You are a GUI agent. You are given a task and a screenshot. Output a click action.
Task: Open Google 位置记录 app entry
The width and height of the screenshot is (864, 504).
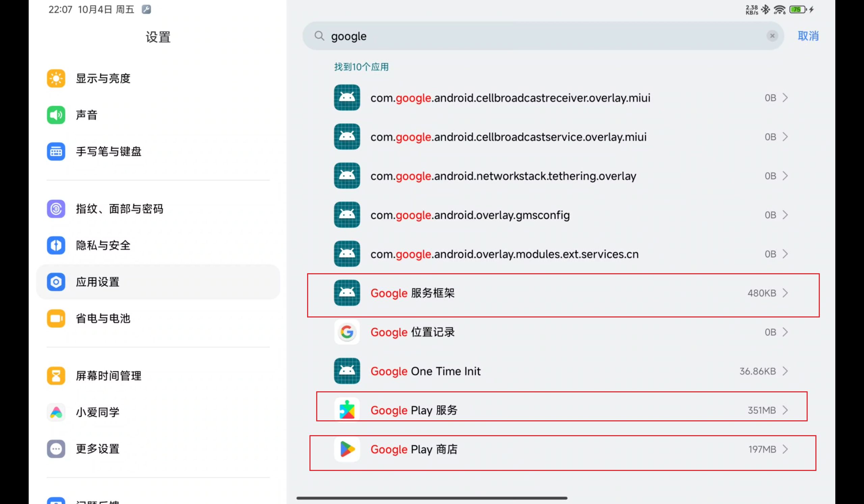561,332
